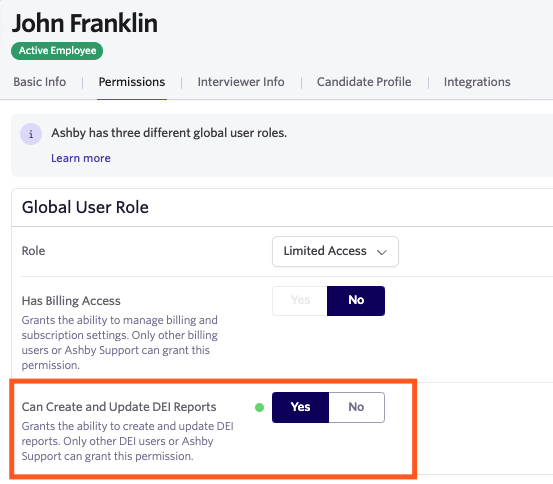Select the Permissions tab
553x484 pixels.
click(132, 82)
